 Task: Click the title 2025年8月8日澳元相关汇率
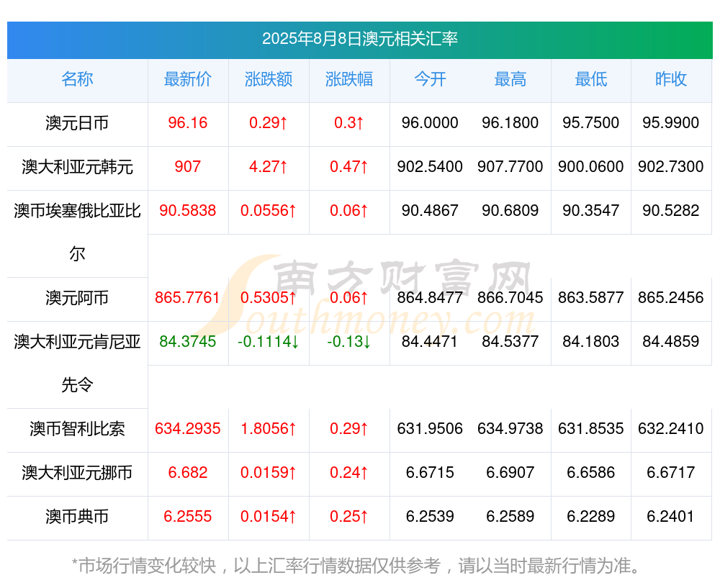(359, 39)
